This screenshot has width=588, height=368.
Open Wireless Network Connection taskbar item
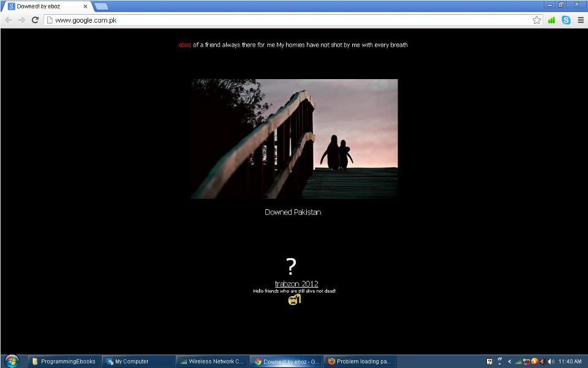213,362
